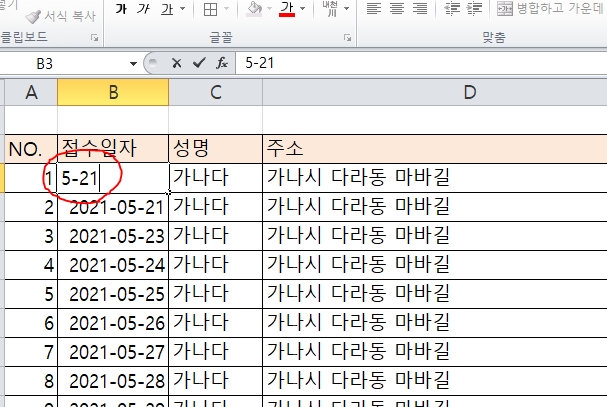The image size is (607, 407).
Task: Click date cell 2021-05-26
Action: point(113,323)
